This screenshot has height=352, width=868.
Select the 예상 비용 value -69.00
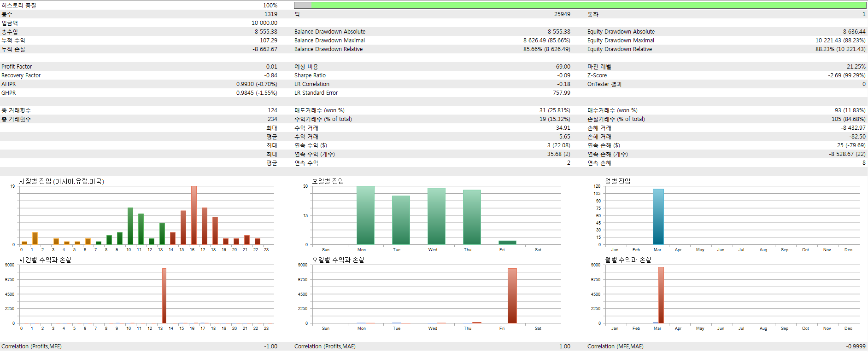[x=562, y=67]
